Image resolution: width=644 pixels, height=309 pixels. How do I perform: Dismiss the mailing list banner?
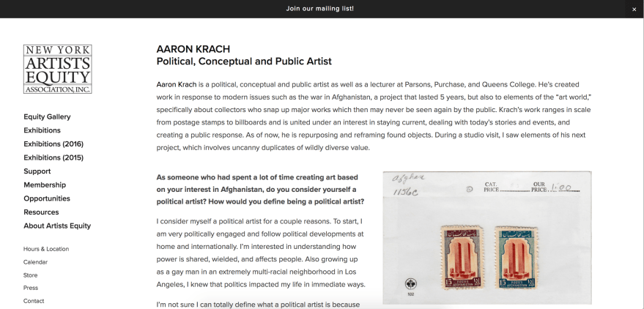point(634,9)
